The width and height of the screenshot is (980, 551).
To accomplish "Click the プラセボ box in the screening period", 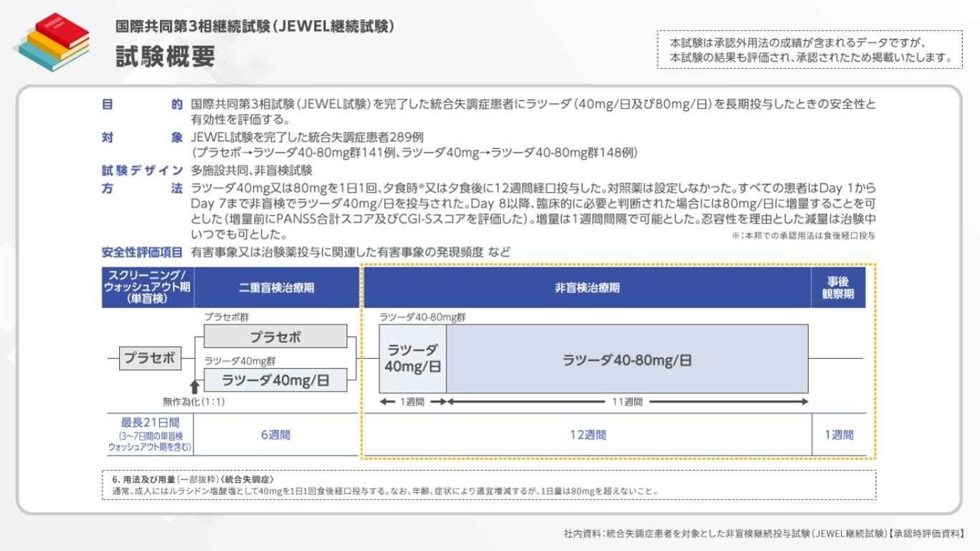I will click(x=150, y=358).
